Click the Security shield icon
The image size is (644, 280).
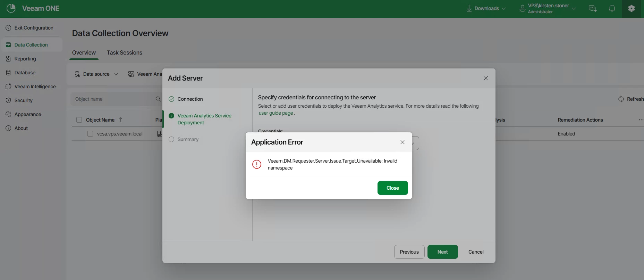(x=8, y=100)
